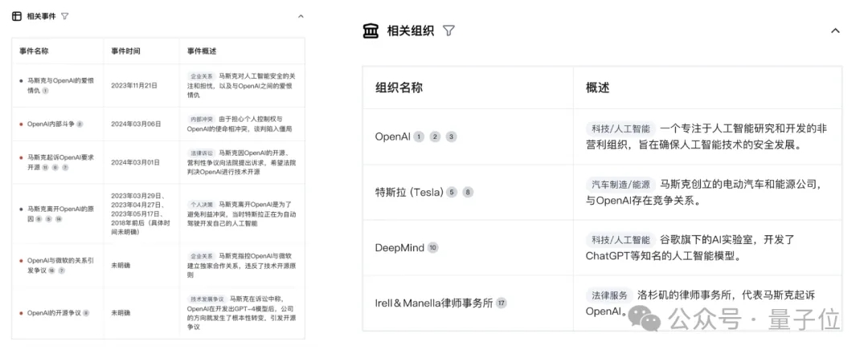The width and height of the screenshot is (868, 354).
Task: Click description 马斯克创立的电动汽车和能源公司
Action: [x=706, y=192]
